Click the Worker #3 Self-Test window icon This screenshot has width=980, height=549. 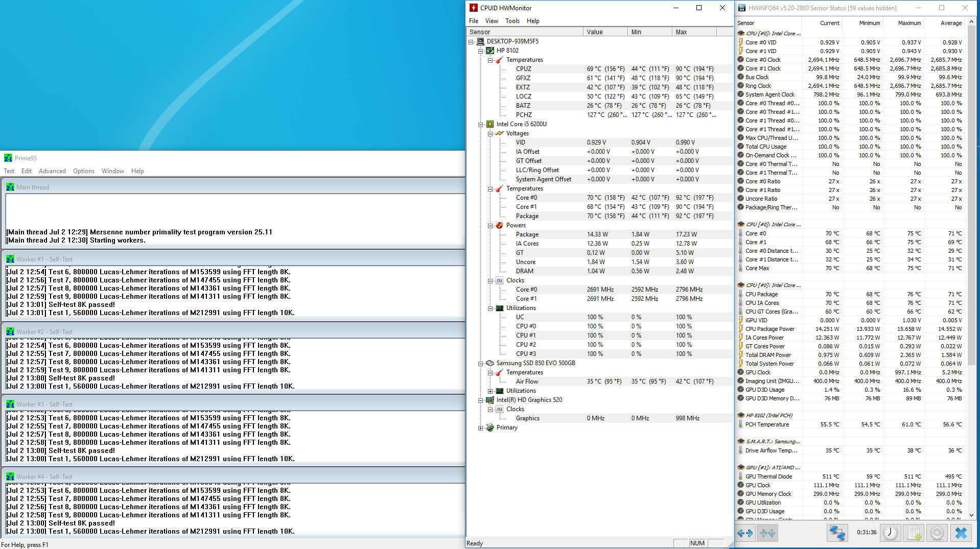pos(10,404)
